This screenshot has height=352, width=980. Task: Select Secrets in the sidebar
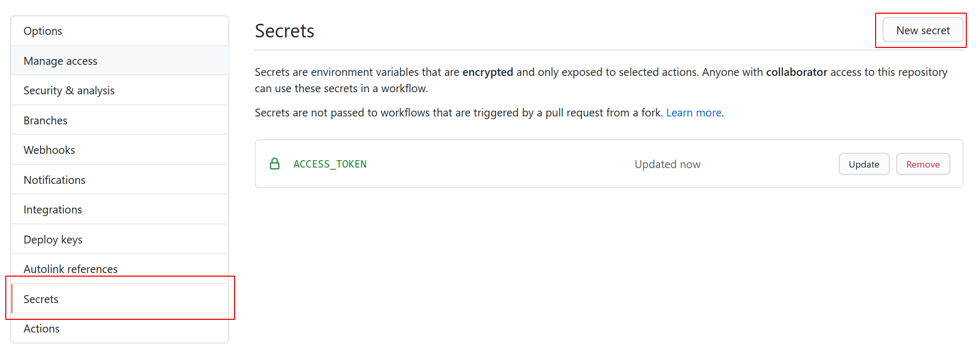coord(41,299)
